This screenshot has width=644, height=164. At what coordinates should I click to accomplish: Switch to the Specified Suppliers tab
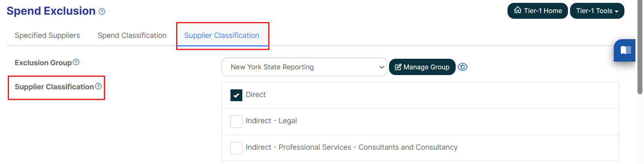click(47, 35)
